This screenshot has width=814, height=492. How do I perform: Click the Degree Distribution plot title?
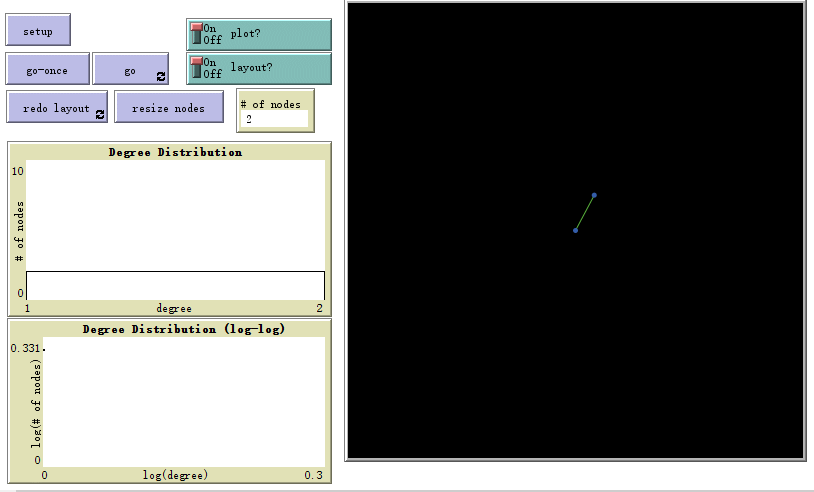[175, 152]
